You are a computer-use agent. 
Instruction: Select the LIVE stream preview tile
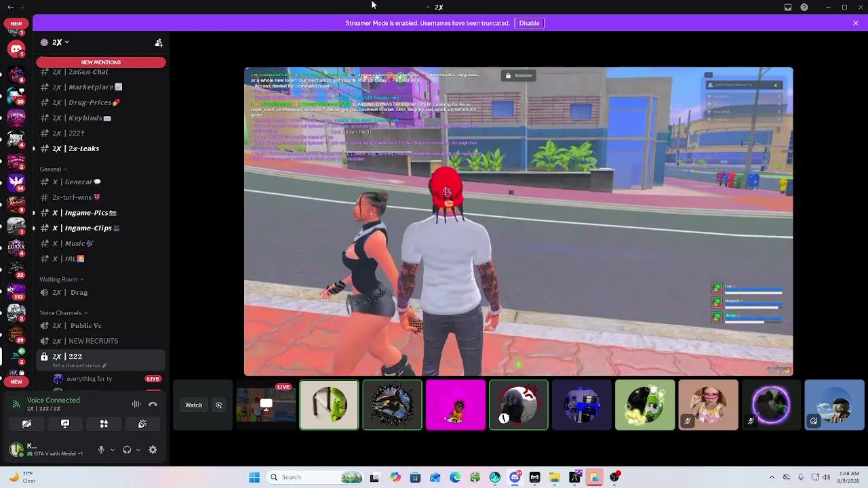[266, 405]
